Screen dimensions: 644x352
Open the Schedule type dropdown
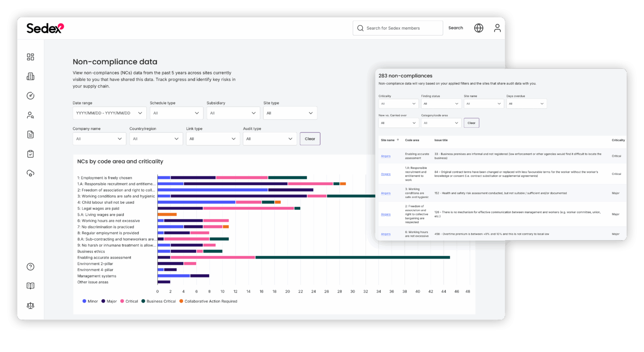(176, 113)
